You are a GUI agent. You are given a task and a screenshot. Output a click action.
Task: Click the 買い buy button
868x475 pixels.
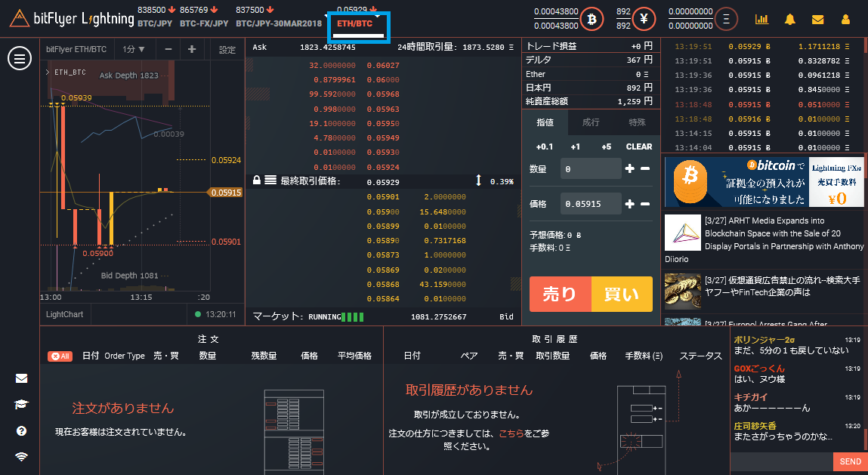click(622, 294)
